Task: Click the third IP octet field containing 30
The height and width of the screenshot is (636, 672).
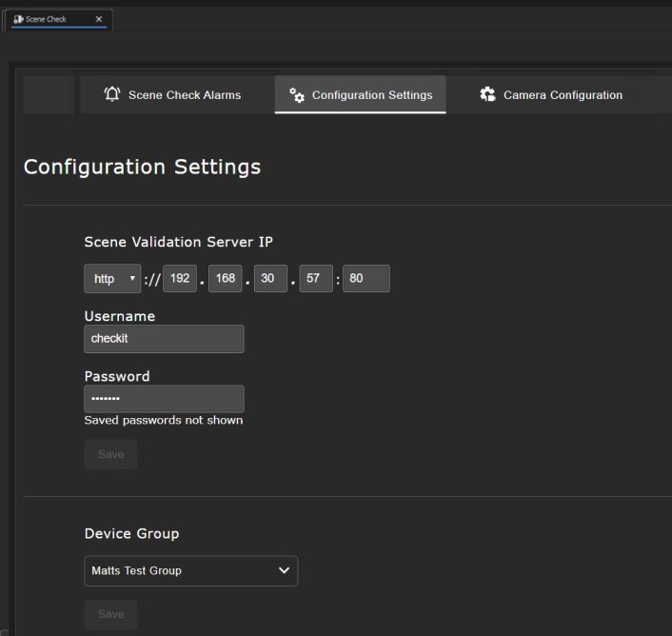Action: (270, 278)
